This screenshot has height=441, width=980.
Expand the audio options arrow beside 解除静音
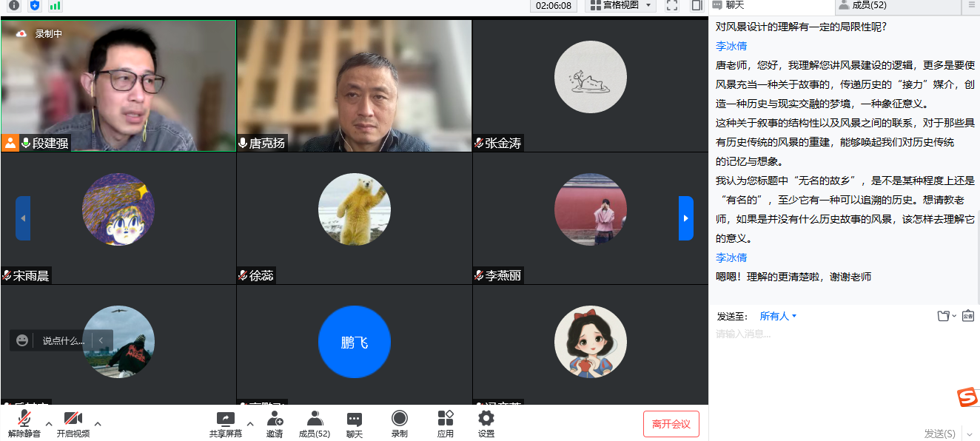tap(49, 424)
